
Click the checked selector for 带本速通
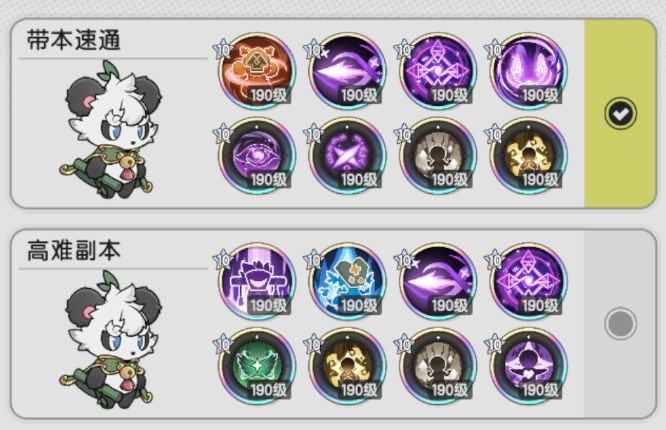click(x=620, y=113)
